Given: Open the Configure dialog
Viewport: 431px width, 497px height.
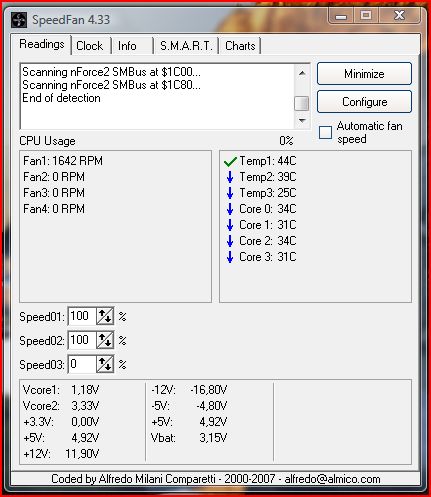Looking at the screenshot, I should [x=364, y=102].
